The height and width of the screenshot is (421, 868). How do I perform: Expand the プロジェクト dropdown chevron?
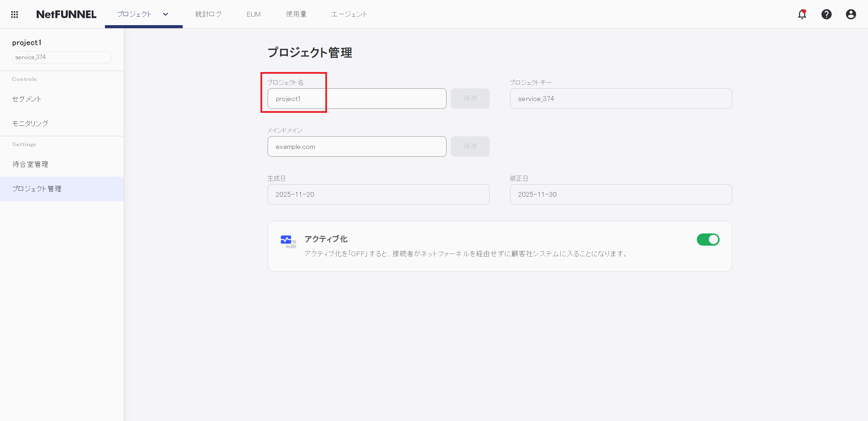click(165, 14)
